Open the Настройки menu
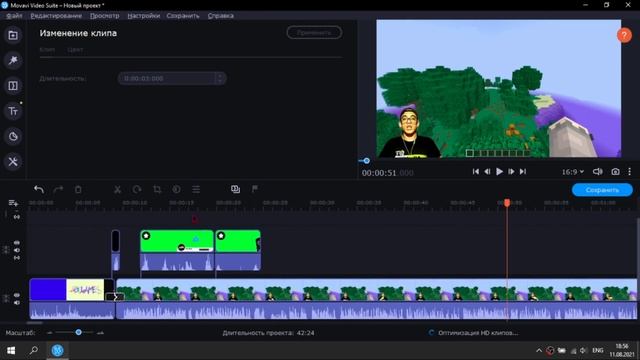Screen dimensions: 640x360 click(x=143, y=16)
